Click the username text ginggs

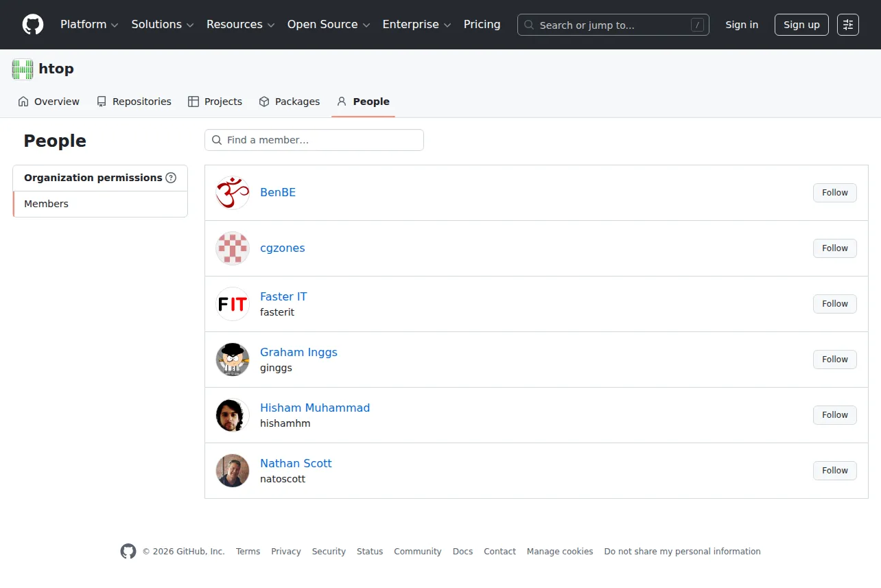click(x=276, y=368)
